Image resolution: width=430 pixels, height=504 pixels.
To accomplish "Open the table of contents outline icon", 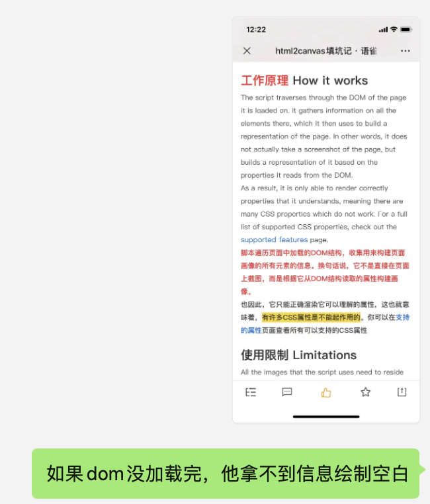I will tap(251, 392).
